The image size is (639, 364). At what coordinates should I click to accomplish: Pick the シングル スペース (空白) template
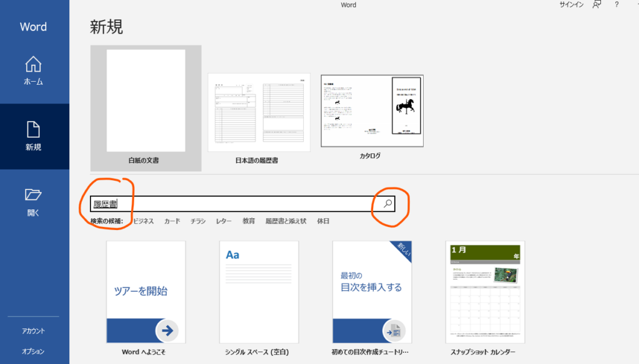point(258,292)
